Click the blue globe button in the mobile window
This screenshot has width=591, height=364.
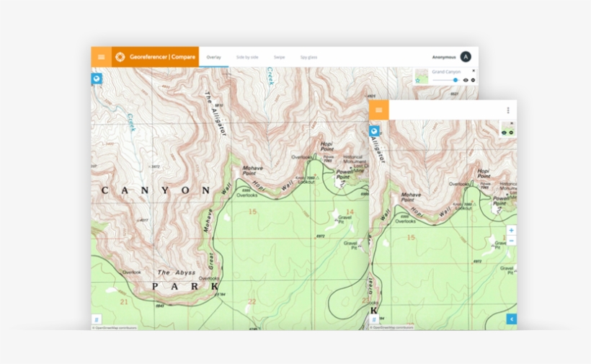pos(374,130)
